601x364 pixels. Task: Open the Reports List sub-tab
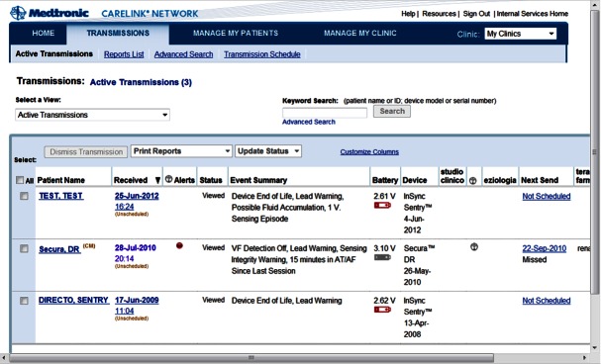click(x=124, y=54)
